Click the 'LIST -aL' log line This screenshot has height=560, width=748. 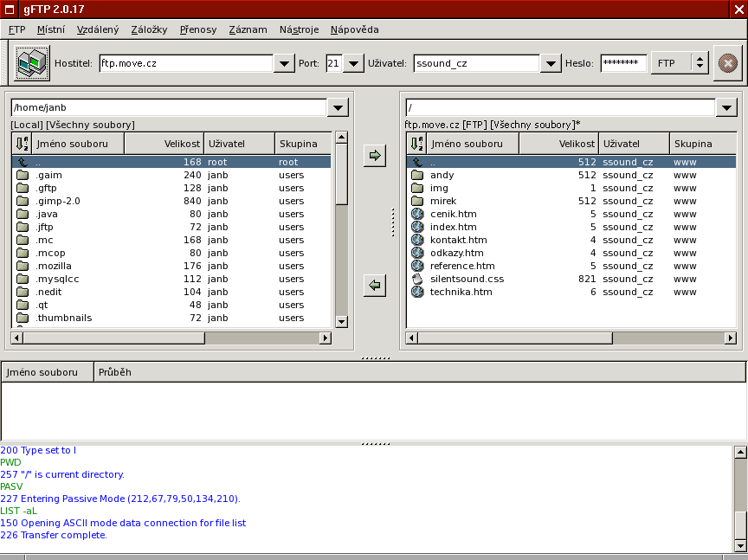[18, 511]
